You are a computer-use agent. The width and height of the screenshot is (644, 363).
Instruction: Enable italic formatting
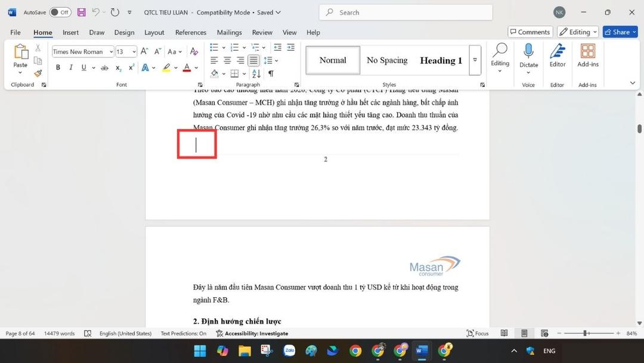coord(70,67)
